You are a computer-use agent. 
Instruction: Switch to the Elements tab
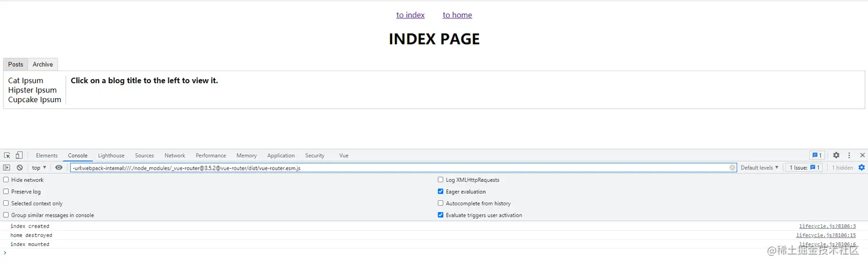(46, 155)
